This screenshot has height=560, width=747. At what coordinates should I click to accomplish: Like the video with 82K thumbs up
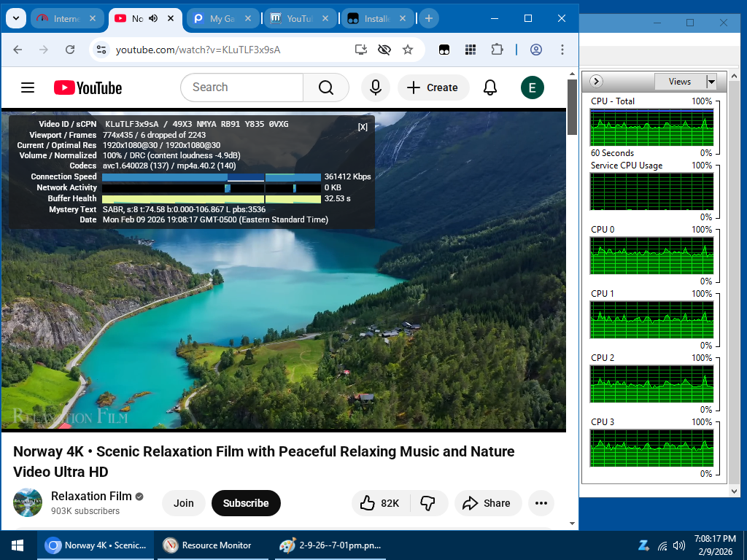pos(381,503)
